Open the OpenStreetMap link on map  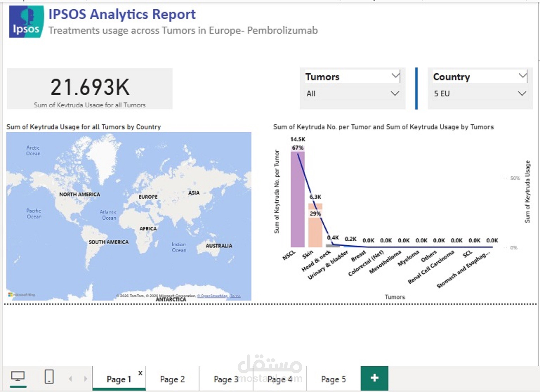coord(212,296)
